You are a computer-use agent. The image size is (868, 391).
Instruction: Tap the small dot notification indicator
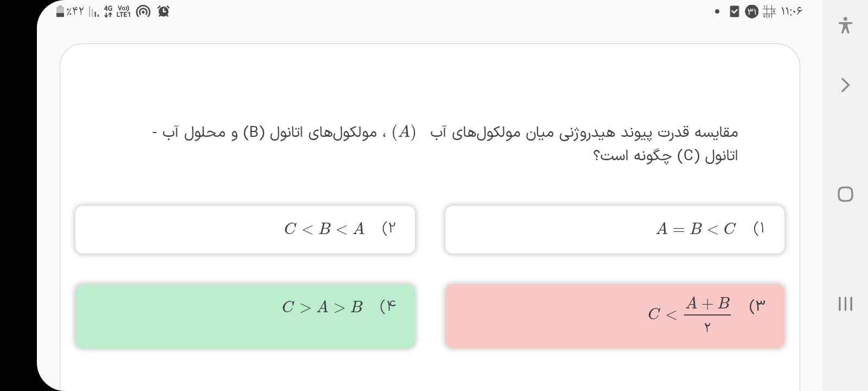pos(717,11)
